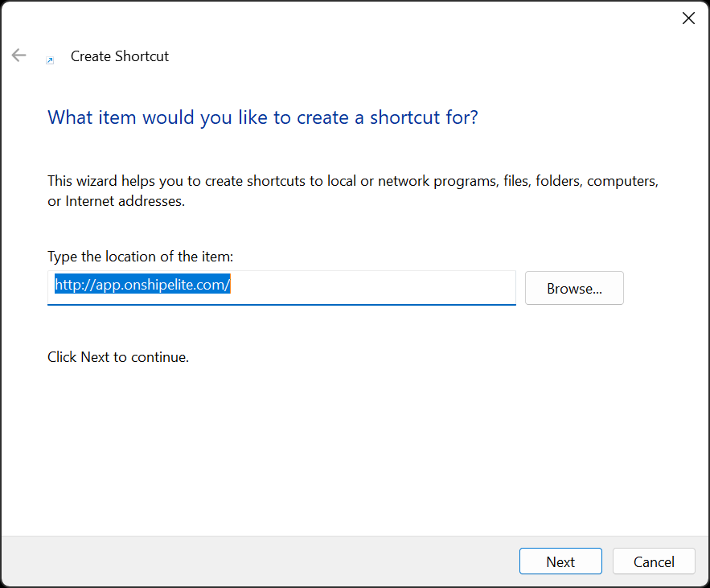
Task: Click the 'This wizard helps you' description line
Action: coord(352,181)
